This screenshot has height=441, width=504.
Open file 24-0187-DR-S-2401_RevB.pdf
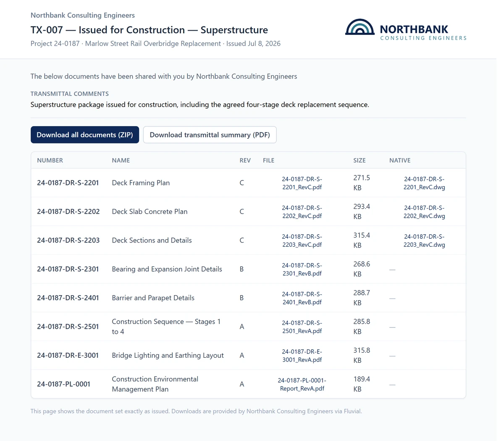[302, 298]
